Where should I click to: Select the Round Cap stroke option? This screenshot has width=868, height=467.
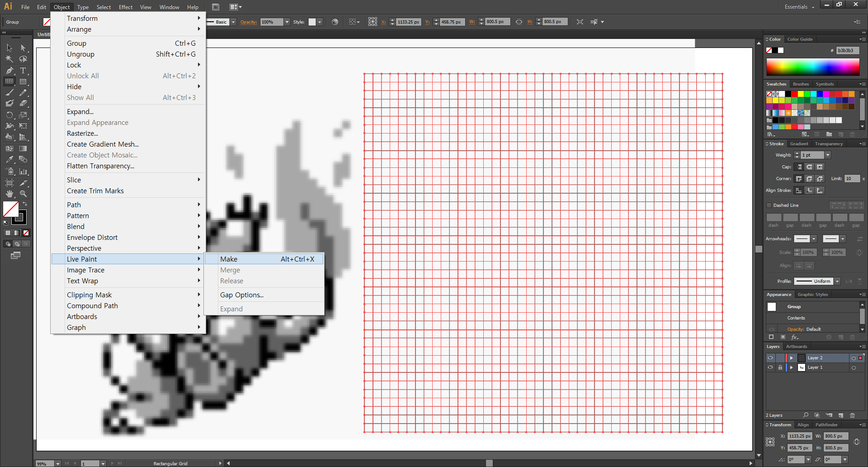pos(809,167)
